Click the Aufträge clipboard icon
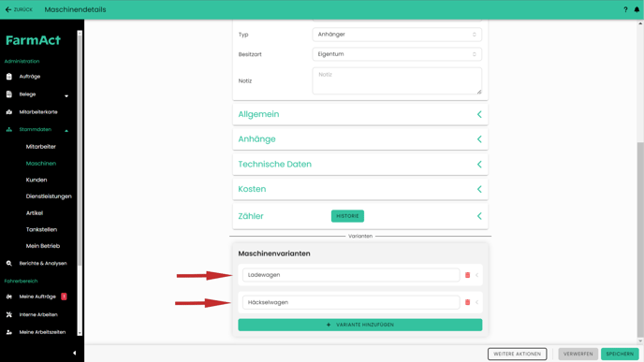The height and width of the screenshot is (362, 644). (9, 77)
